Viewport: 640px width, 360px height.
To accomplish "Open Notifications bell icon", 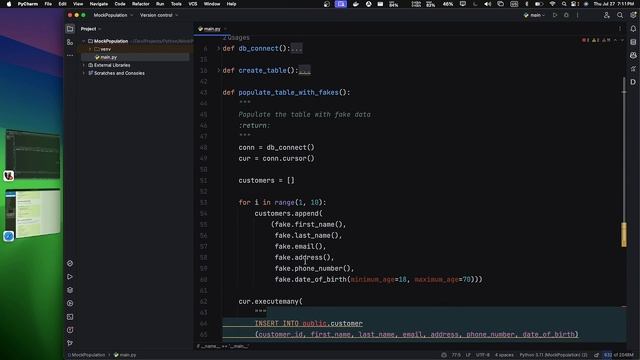I will [633, 29].
